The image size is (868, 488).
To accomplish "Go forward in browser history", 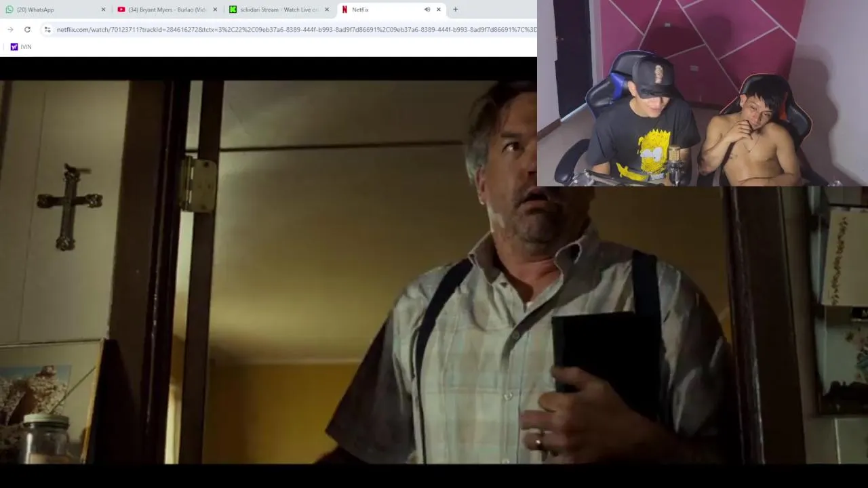I will point(10,29).
